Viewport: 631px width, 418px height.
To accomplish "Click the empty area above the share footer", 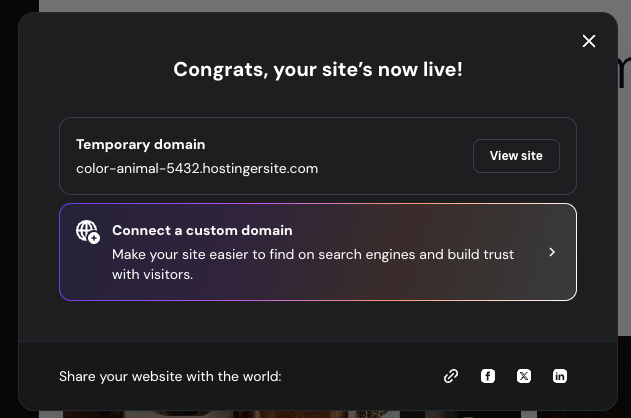I will pos(318,321).
